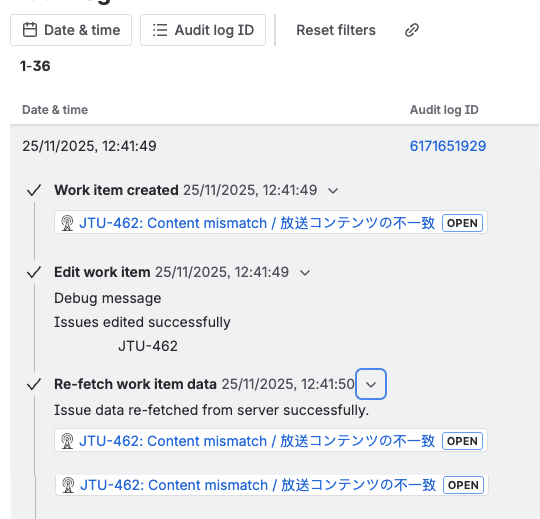
Task: Click the broadcast icon in the last JTU-462 card
Action: (68, 485)
